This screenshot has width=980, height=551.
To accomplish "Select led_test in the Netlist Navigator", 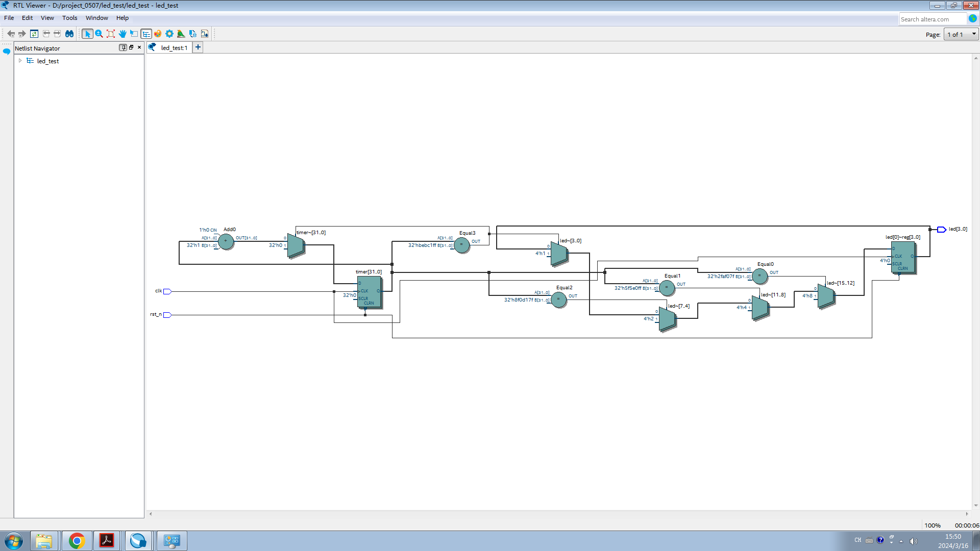I will point(48,61).
